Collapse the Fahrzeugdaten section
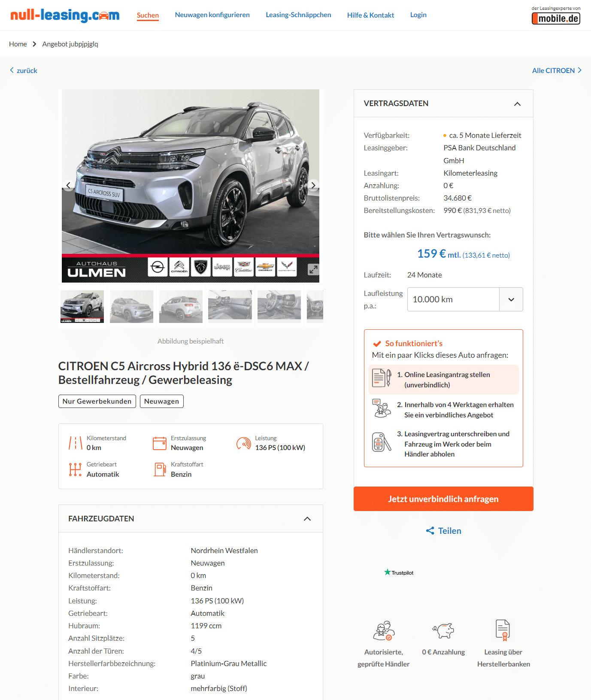This screenshot has width=591, height=700. [x=307, y=519]
